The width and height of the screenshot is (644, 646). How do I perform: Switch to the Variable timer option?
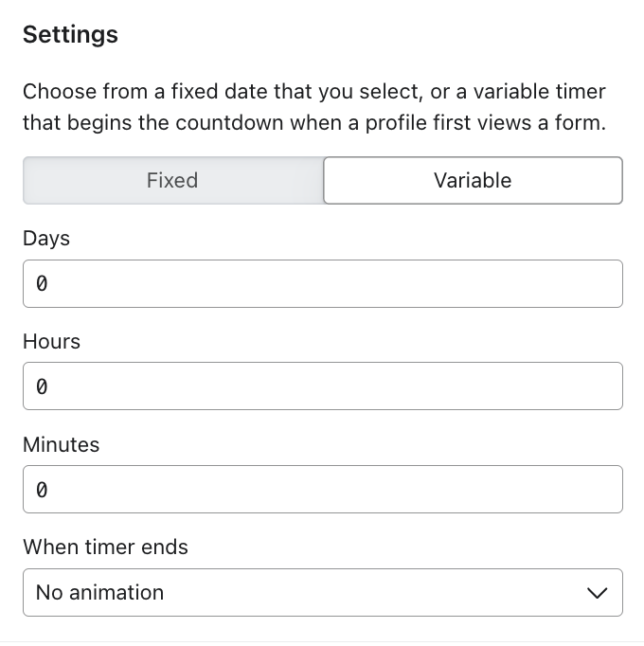(x=473, y=180)
